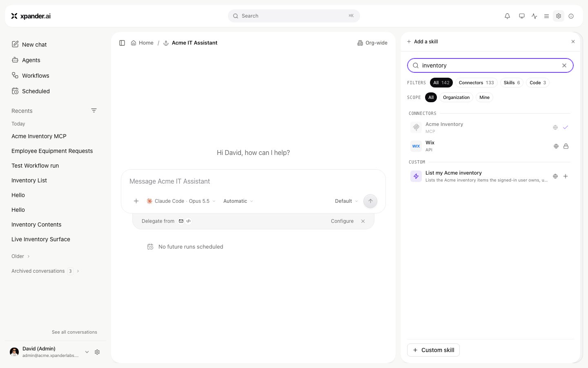The width and height of the screenshot is (588, 368).
Task: Go to Agents
Action: 26,60
